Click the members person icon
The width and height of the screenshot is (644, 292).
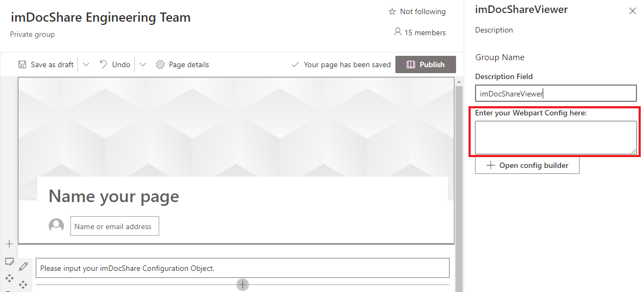[398, 31]
